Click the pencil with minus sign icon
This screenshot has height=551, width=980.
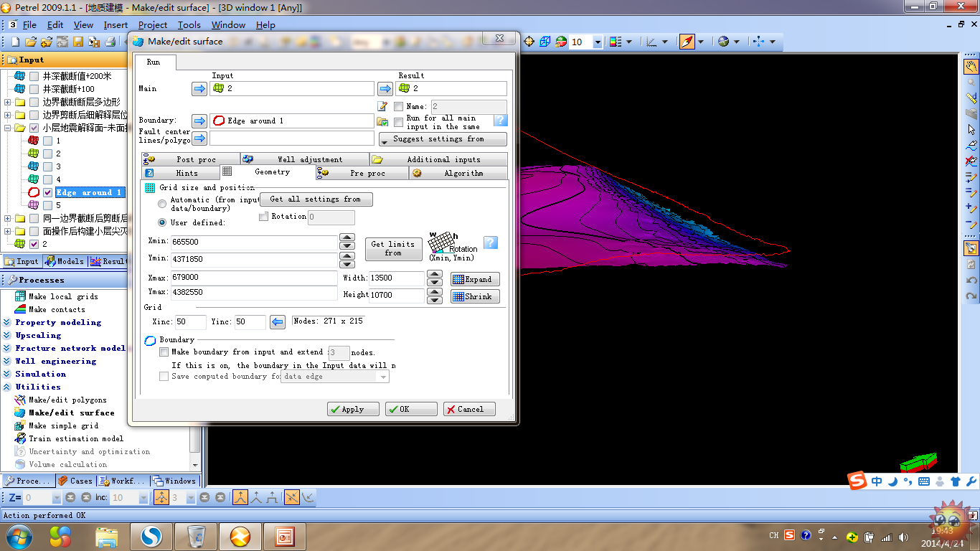[x=971, y=225]
